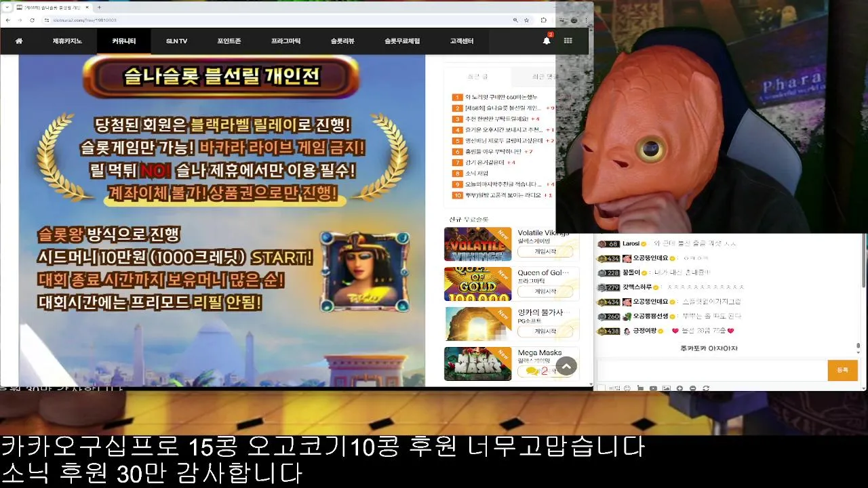Click the image attach icon in chat toolbar

(667, 388)
